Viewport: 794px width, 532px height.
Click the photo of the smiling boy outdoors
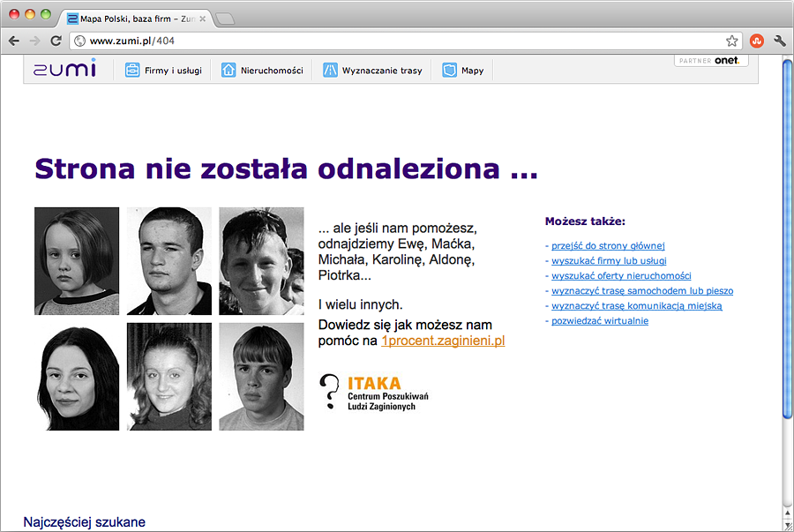coord(261,260)
